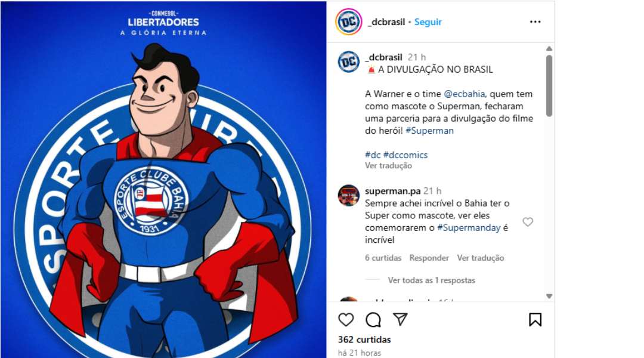
Task: Reply to superman.pa's comment with Responder
Action: tap(429, 258)
